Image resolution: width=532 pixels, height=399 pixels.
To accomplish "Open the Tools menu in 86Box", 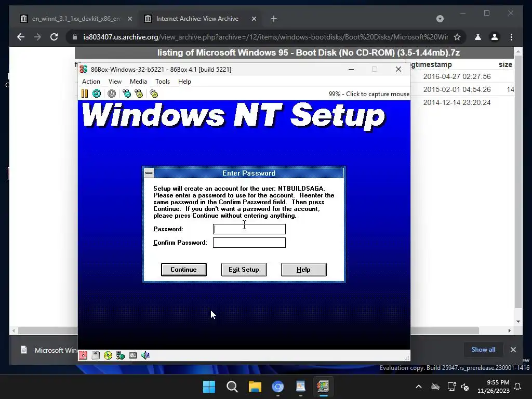I will (163, 82).
